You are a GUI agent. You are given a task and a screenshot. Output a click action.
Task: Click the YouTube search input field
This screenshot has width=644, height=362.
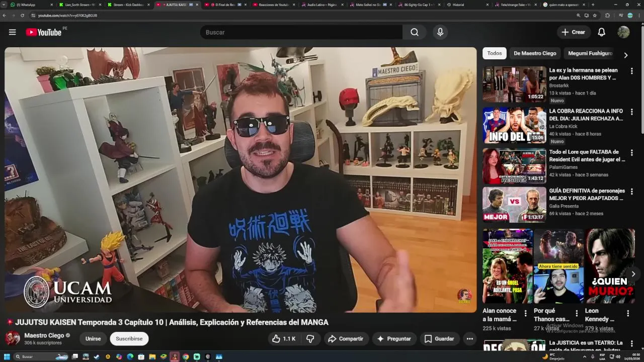[x=301, y=32]
